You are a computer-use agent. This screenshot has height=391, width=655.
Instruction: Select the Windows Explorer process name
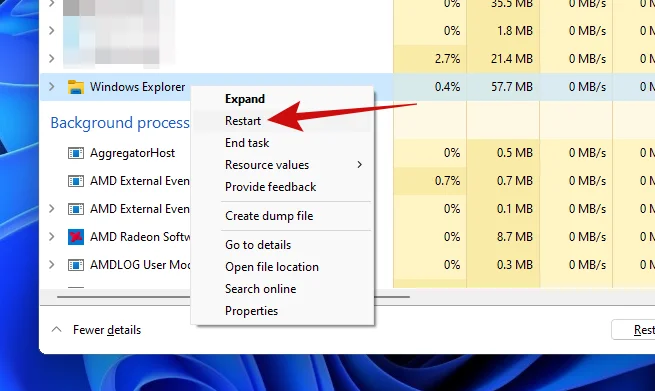coord(137,87)
